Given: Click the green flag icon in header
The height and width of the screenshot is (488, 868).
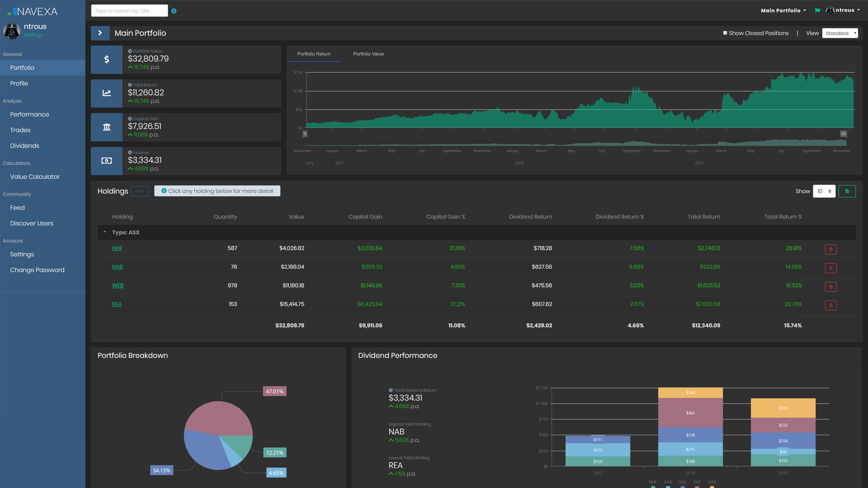Looking at the screenshot, I should coord(817,10).
